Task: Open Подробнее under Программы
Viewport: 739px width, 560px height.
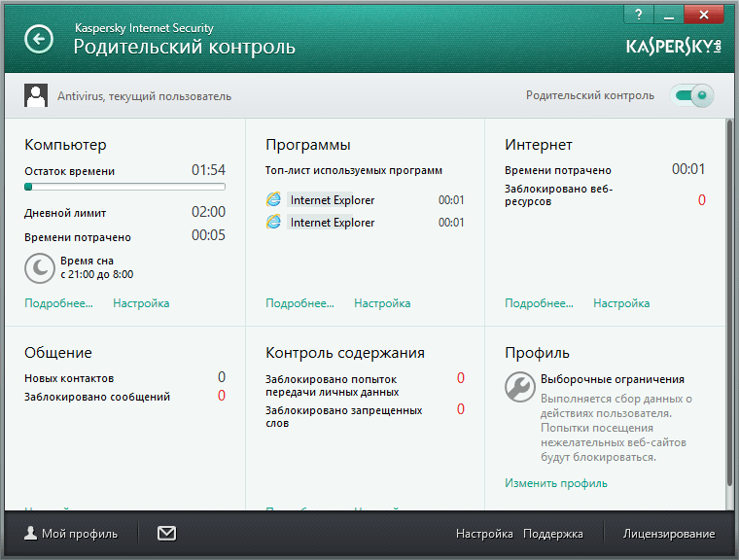Action: pyautogui.click(x=299, y=303)
